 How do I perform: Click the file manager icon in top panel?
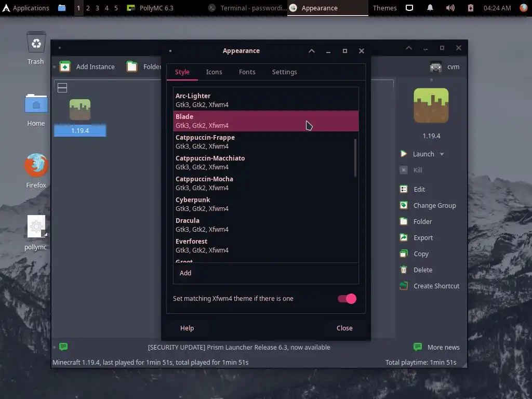pyautogui.click(x=62, y=8)
